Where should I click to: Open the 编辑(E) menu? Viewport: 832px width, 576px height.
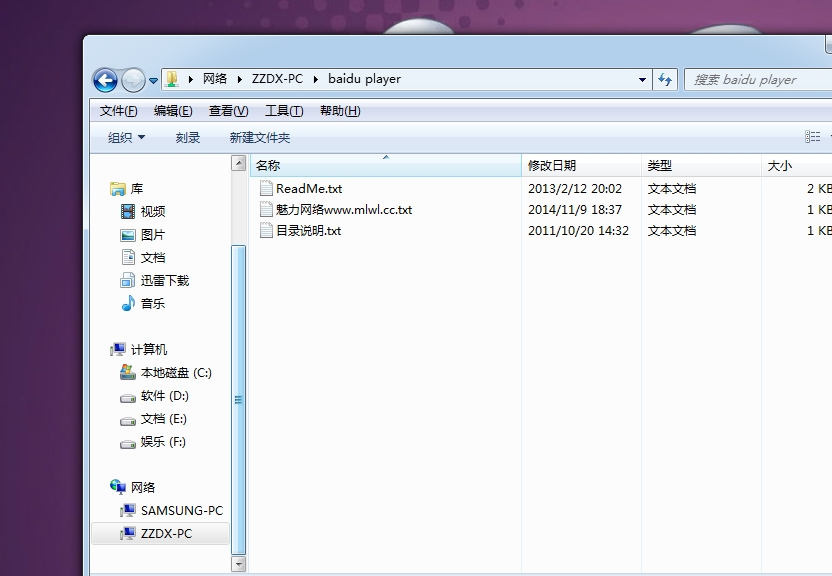click(x=173, y=111)
